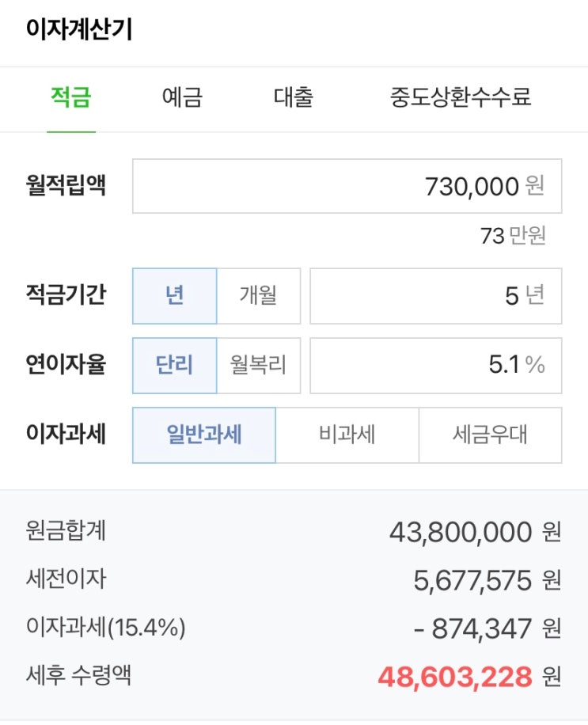Click the 이자과세(15.4%) deduction amount
This screenshot has height=725, width=588.
point(487,628)
